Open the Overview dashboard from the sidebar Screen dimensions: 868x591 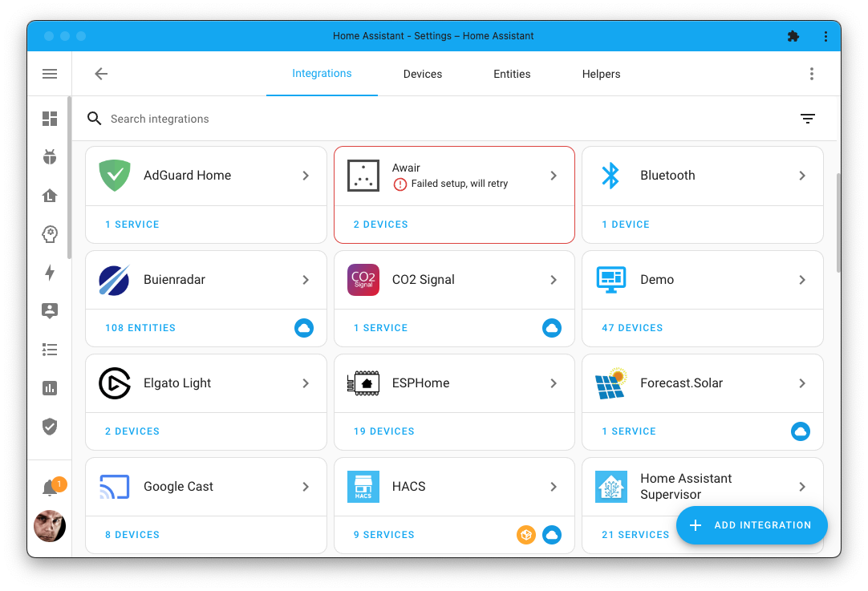pos(49,119)
